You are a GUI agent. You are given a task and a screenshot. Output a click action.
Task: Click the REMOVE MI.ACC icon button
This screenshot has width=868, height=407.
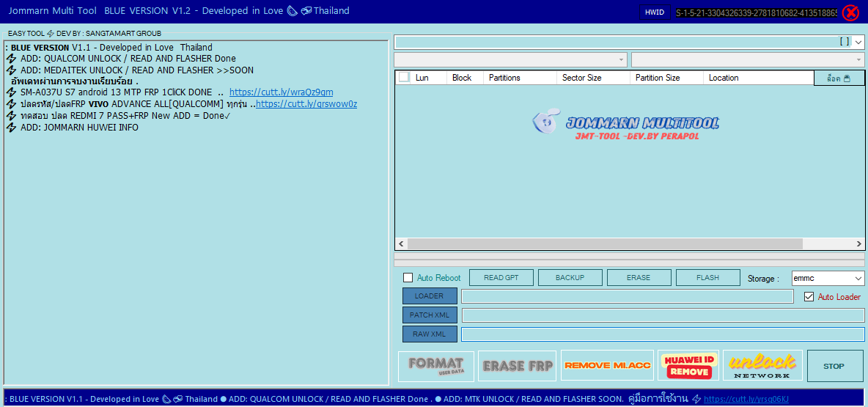point(607,365)
